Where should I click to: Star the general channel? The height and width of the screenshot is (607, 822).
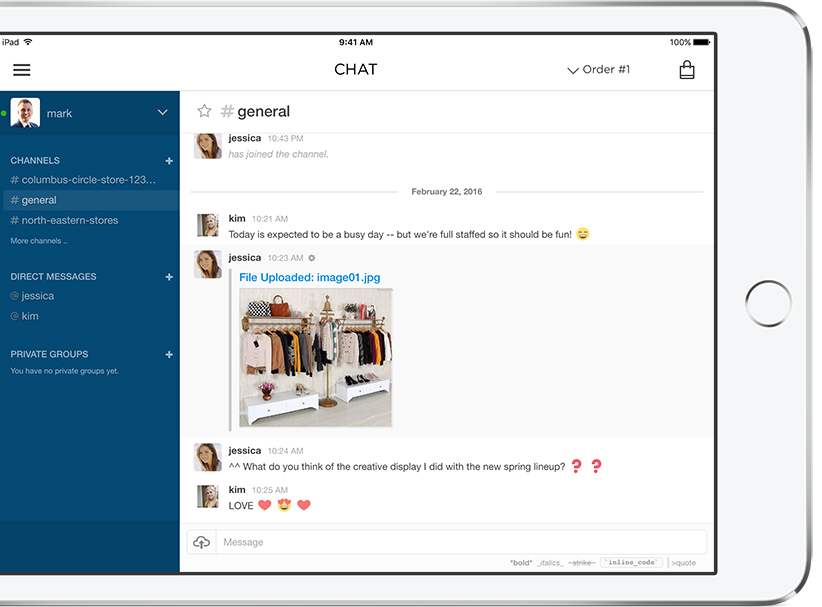(204, 111)
